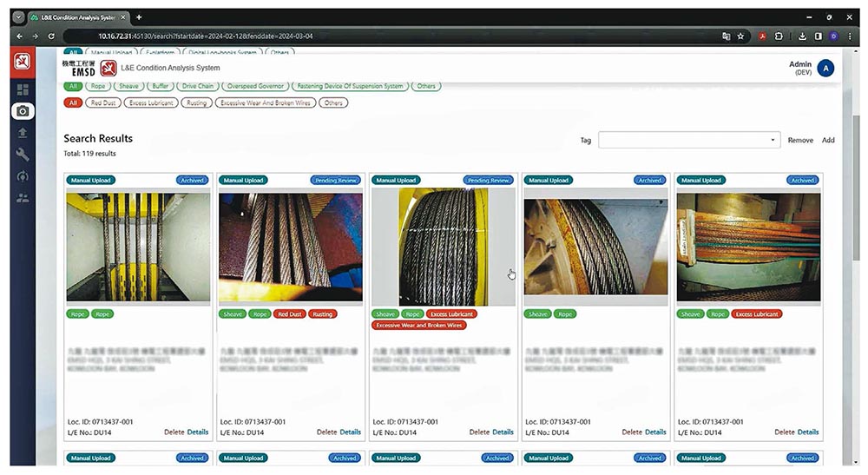Select red All condition filter
This screenshot has height=475, width=868.
(x=73, y=103)
